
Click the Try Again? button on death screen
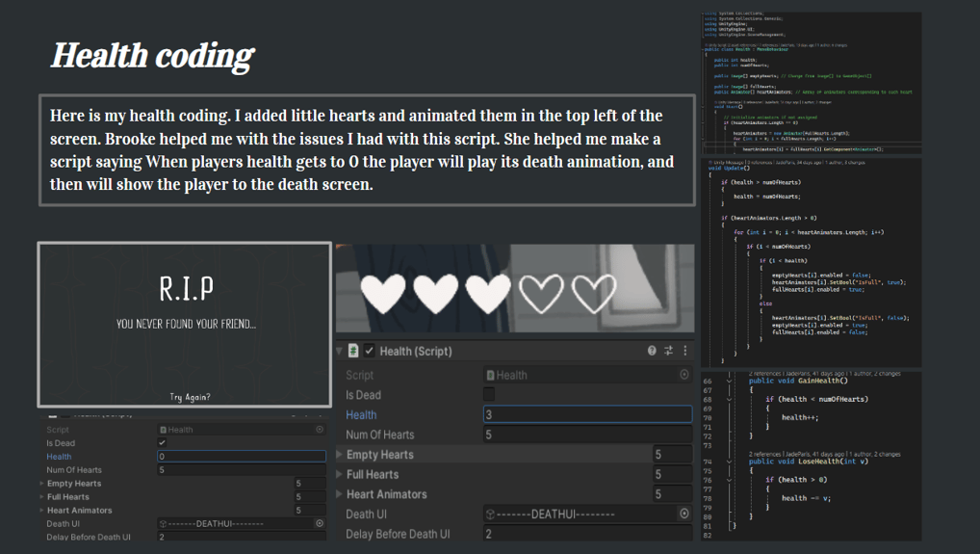pos(190,397)
